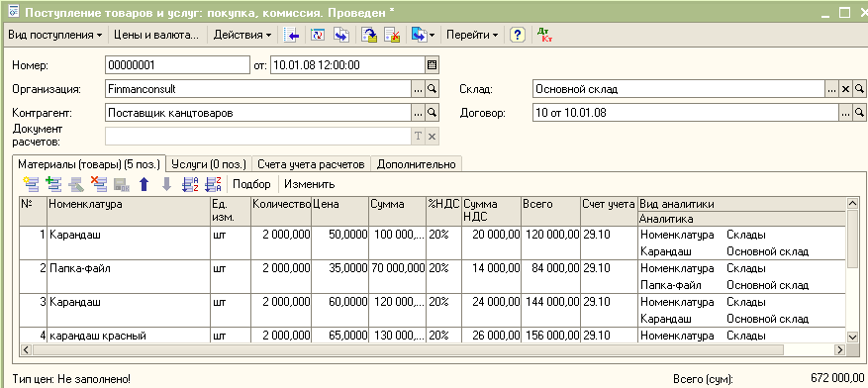
Task: Open the Дополнительно tab
Action: (417, 164)
